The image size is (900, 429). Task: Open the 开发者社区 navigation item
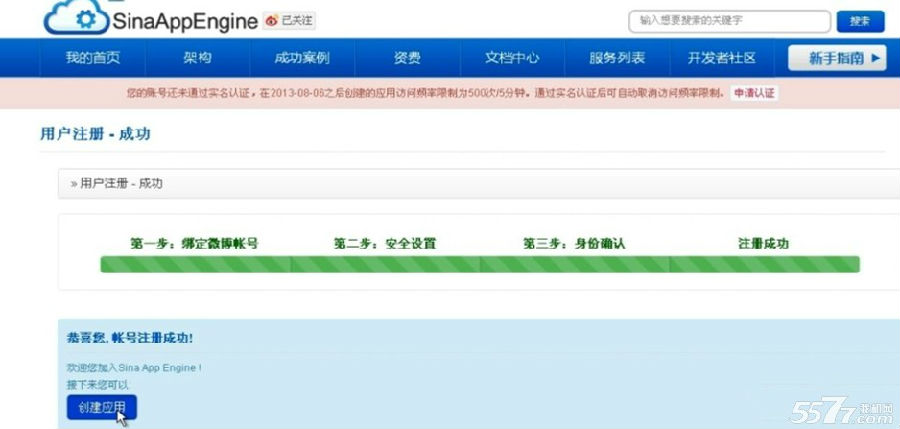[x=721, y=57]
